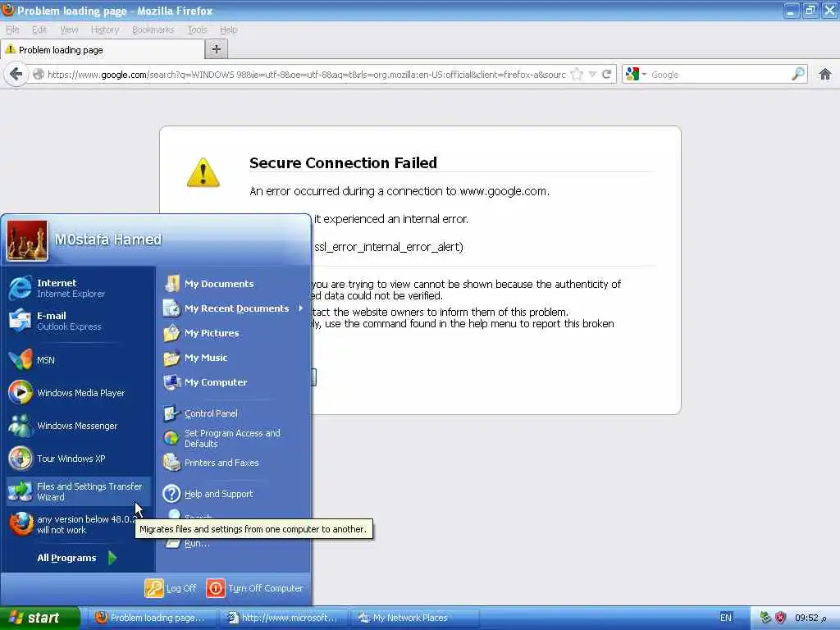Open My Pictures folder
840x630 pixels.
point(234,333)
